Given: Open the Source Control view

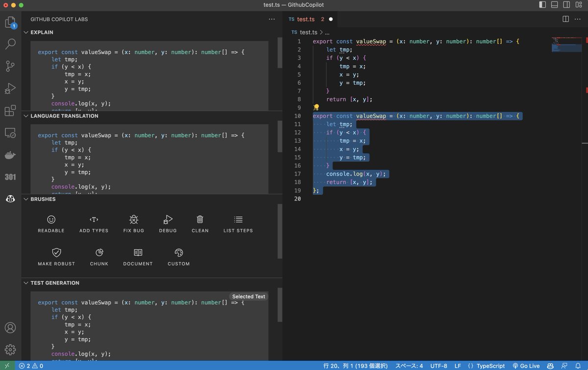Looking at the screenshot, I should click(10, 67).
